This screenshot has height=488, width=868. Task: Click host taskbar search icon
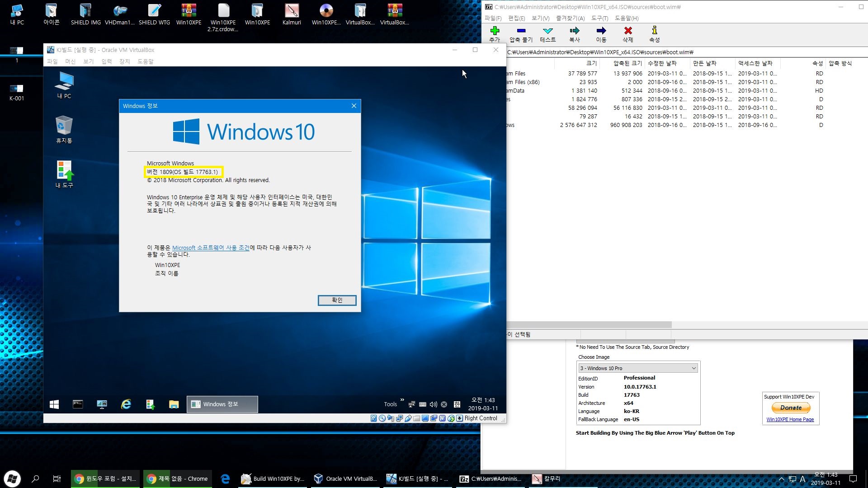click(35, 479)
